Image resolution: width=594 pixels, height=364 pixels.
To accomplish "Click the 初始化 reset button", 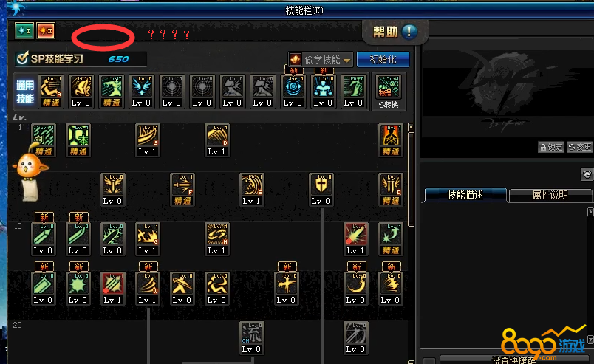I will coord(383,60).
